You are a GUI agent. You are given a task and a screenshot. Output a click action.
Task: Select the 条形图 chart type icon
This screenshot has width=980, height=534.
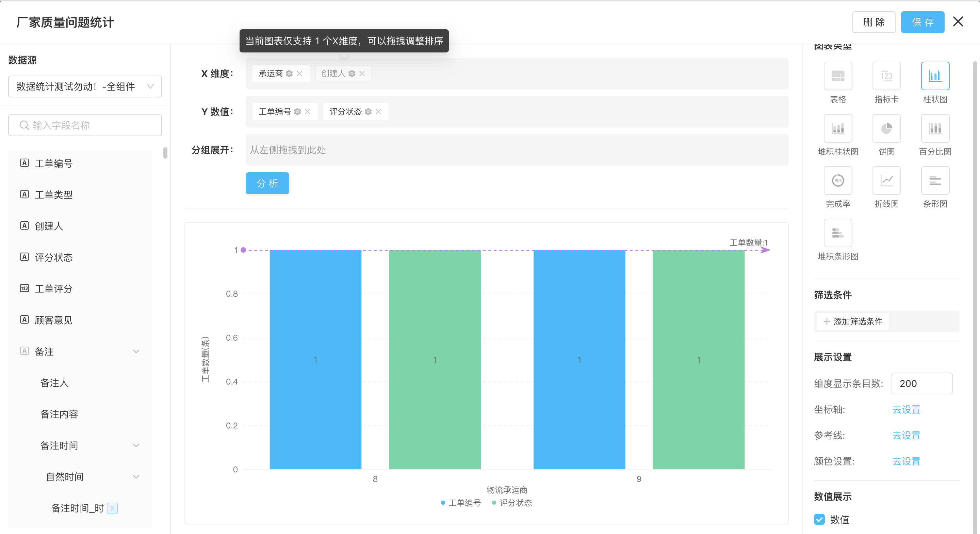pos(935,180)
